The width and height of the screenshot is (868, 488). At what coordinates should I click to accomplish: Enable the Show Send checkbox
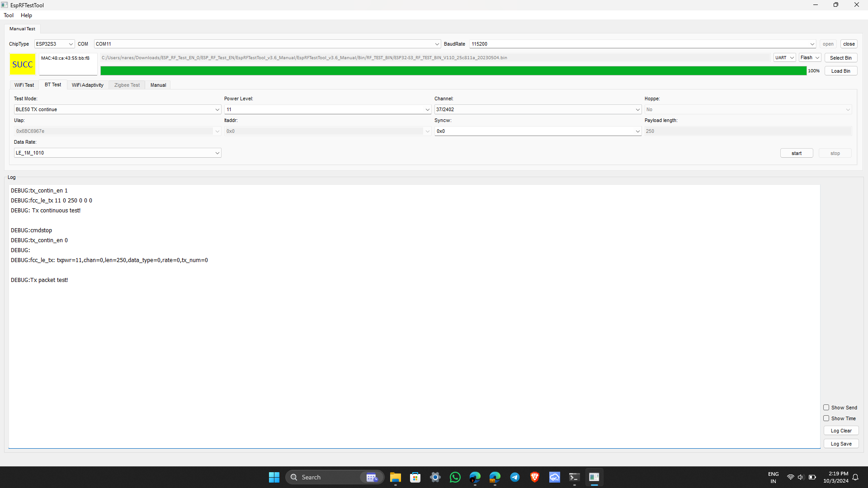826,408
